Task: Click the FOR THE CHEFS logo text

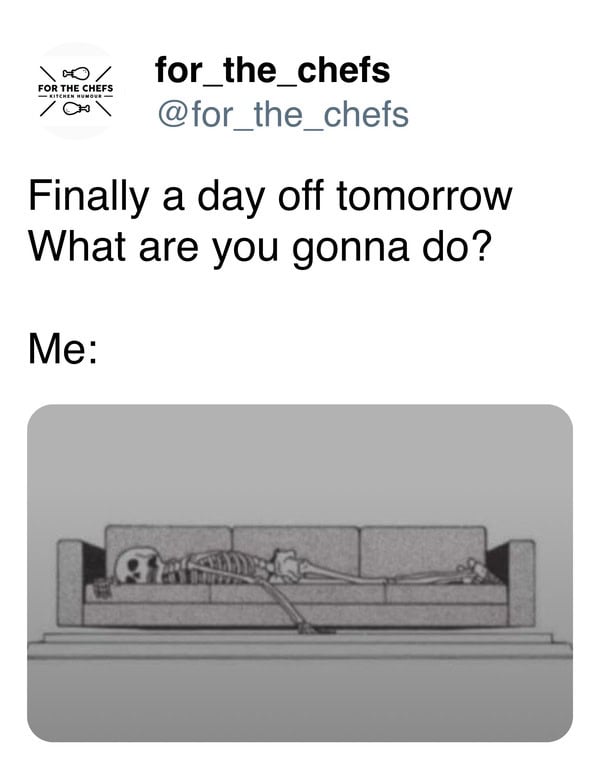Action: pos(76,88)
